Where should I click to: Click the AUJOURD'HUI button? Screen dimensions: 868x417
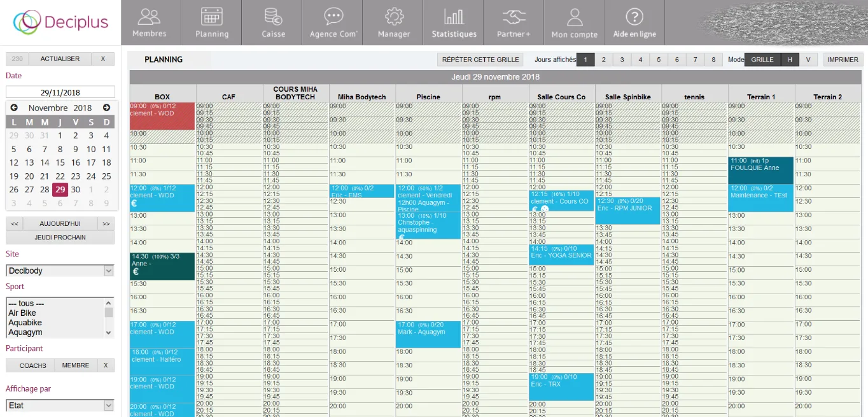[60, 224]
